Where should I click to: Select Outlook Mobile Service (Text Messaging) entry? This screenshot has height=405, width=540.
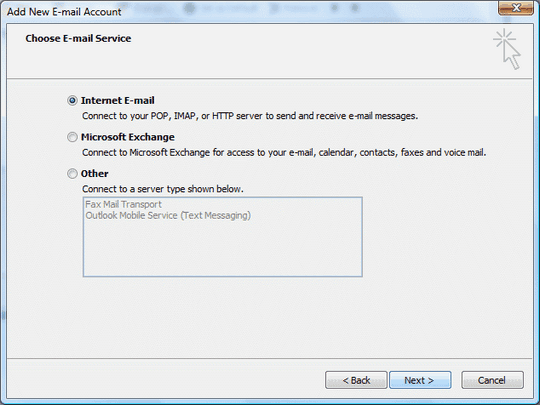pos(168,216)
